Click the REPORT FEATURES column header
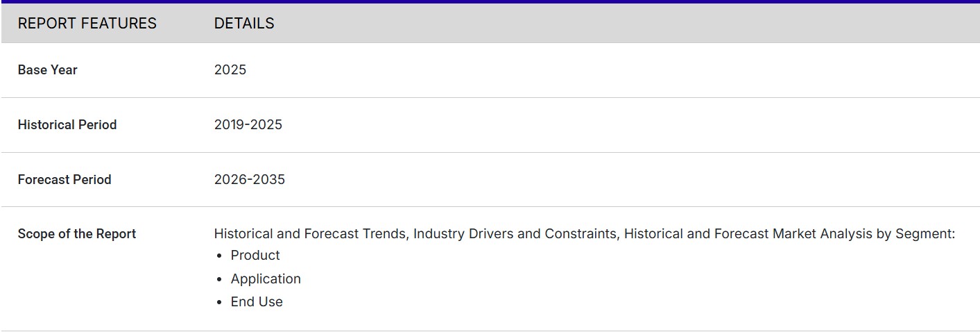Viewport: 980px width, 332px height. pos(87,24)
